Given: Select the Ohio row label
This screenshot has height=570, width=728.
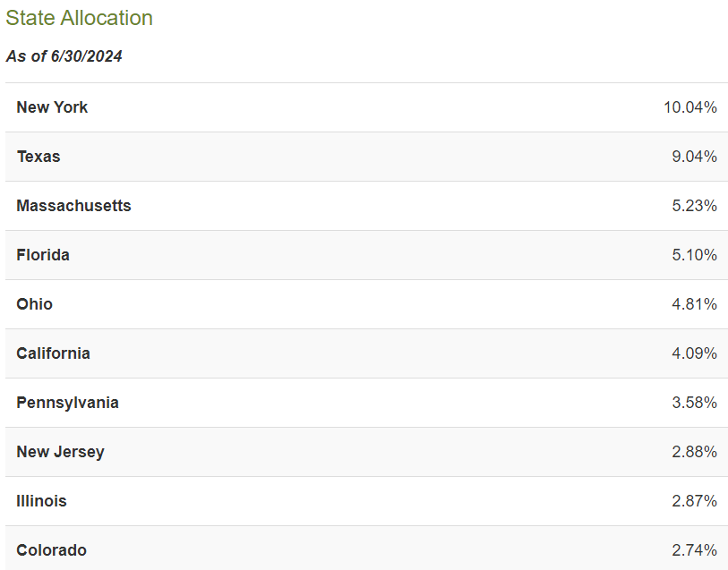Looking at the screenshot, I should [35, 304].
